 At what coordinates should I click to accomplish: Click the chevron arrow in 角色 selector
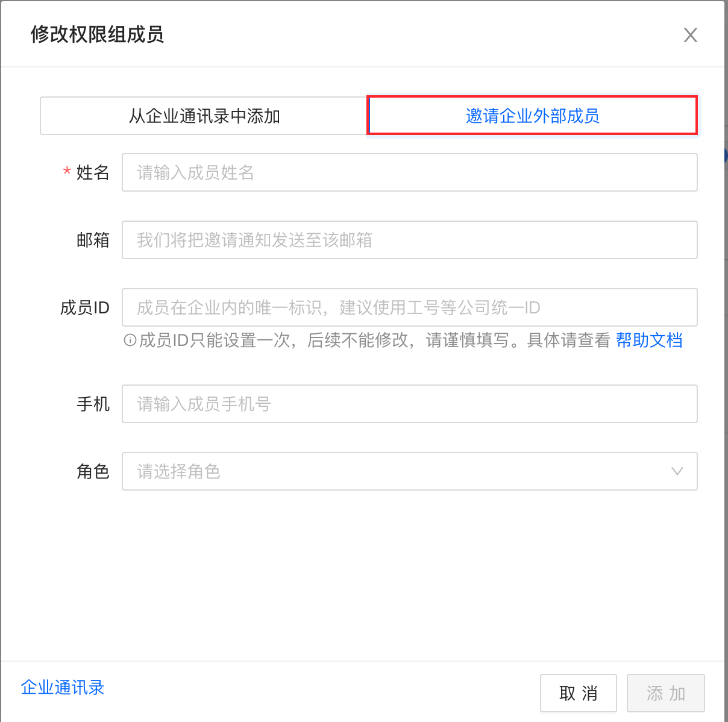point(677,471)
